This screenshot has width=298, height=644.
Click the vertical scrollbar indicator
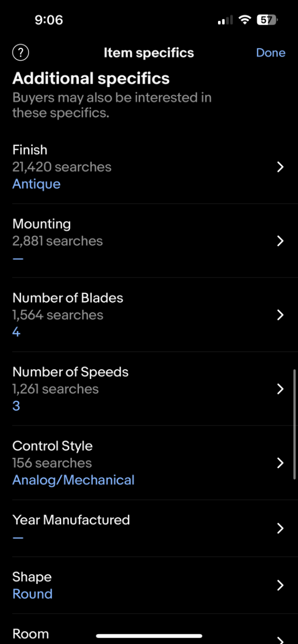tap(294, 424)
